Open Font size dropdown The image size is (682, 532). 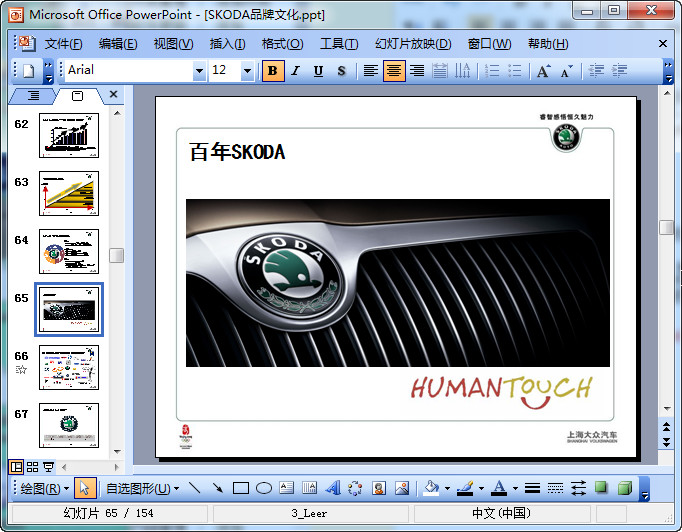tap(247, 71)
